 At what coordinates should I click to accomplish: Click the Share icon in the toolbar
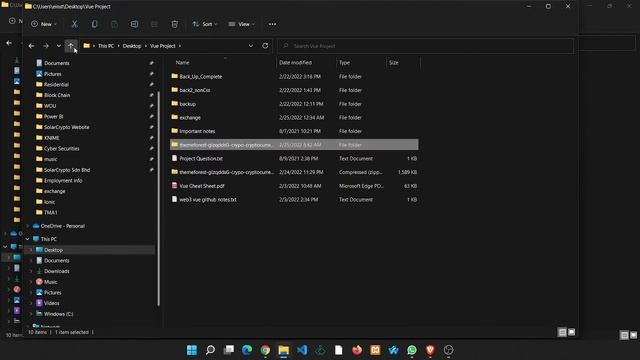point(154,24)
